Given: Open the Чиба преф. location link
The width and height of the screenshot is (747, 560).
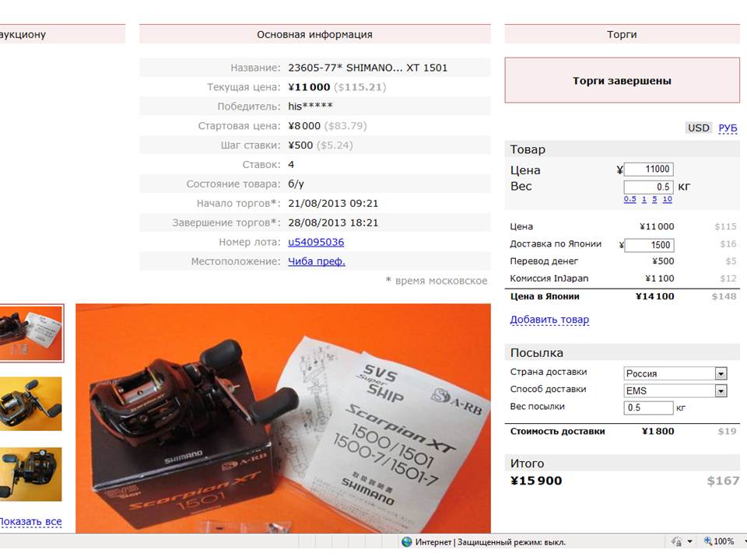Looking at the screenshot, I should [317, 261].
